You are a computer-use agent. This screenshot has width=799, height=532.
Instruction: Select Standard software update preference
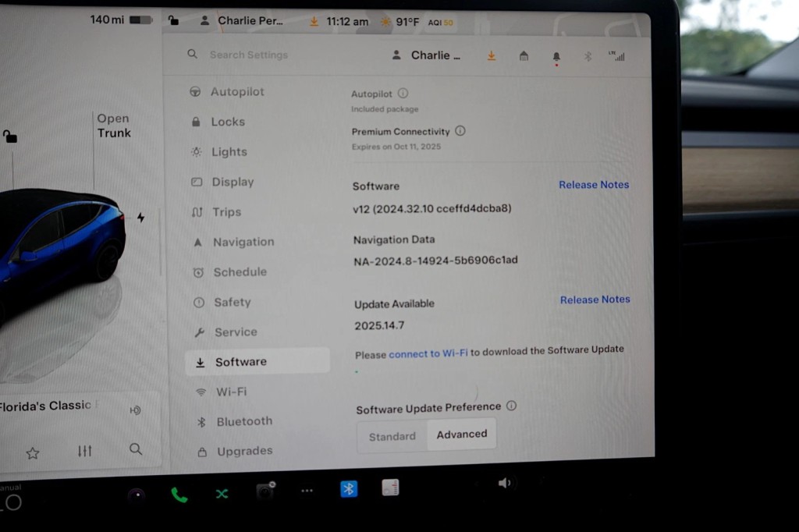click(392, 436)
